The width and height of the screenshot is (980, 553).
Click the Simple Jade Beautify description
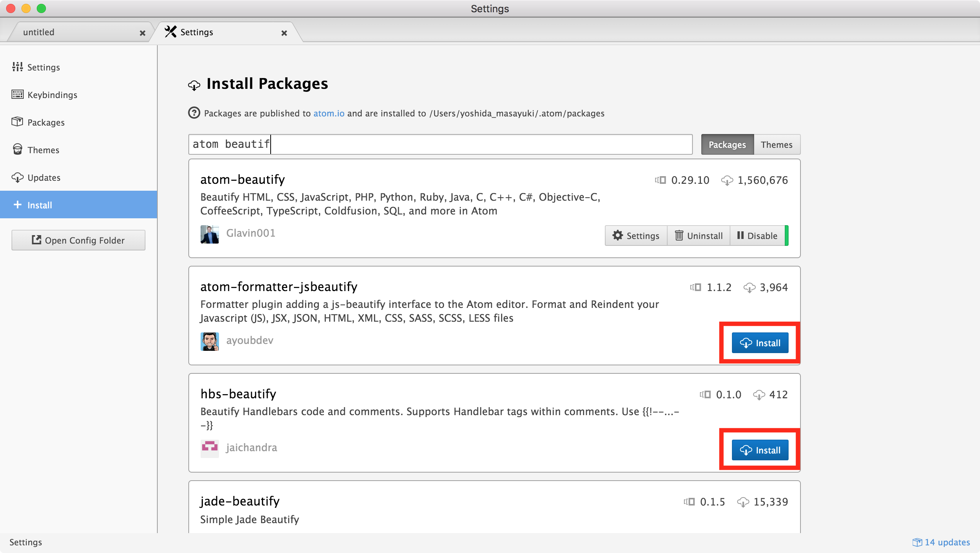point(250,519)
